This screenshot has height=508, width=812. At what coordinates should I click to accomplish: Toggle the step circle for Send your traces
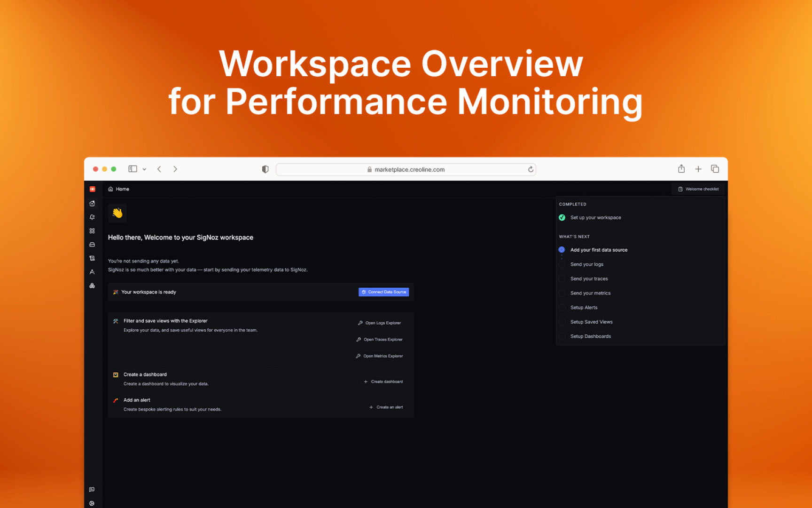pyautogui.click(x=562, y=279)
